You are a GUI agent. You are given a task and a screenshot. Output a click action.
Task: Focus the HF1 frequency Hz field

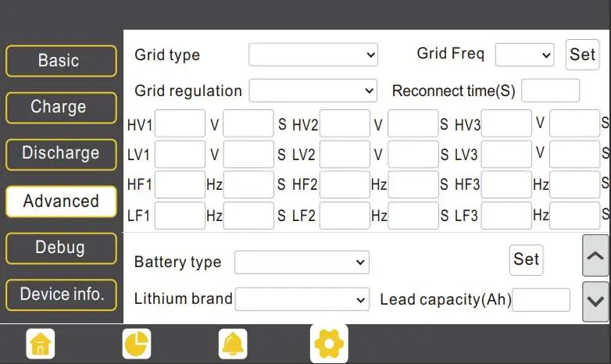[180, 184]
